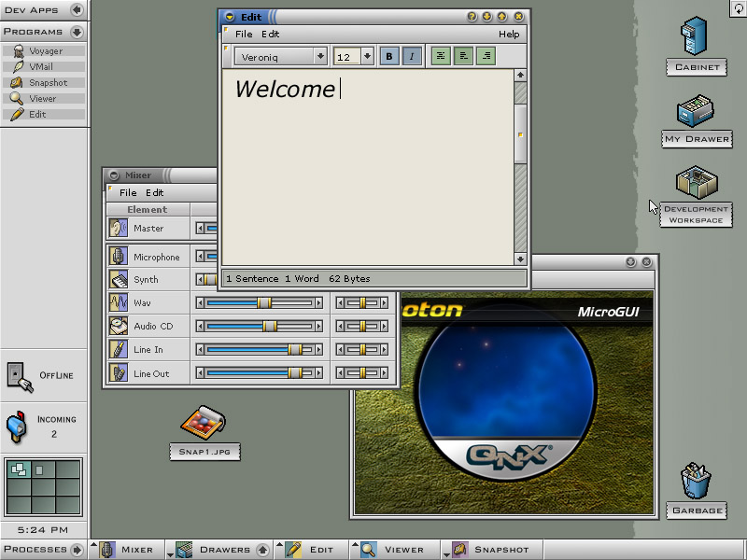The height and width of the screenshot is (560, 747).
Task: Toggle Bold formatting in Edit toolbar
Action: pyautogui.click(x=389, y=56)
